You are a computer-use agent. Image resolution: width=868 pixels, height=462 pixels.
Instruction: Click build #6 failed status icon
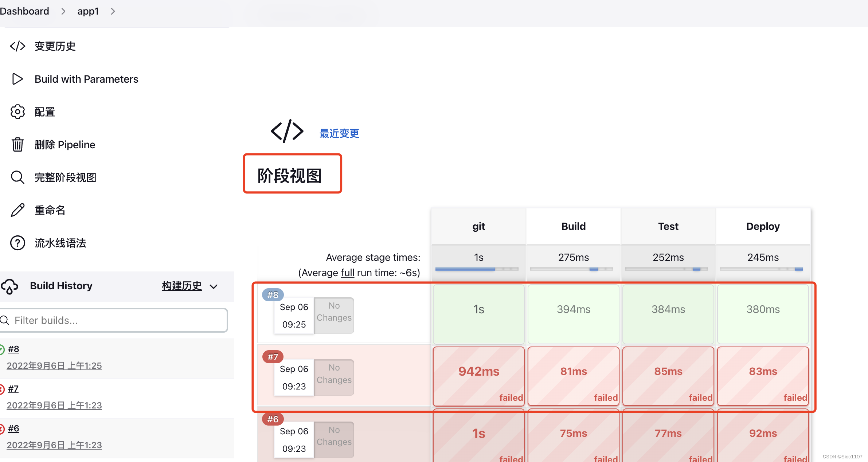(2, 429)
